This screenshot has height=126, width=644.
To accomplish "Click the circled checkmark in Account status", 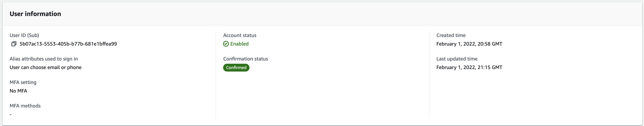I will point(226,44).
